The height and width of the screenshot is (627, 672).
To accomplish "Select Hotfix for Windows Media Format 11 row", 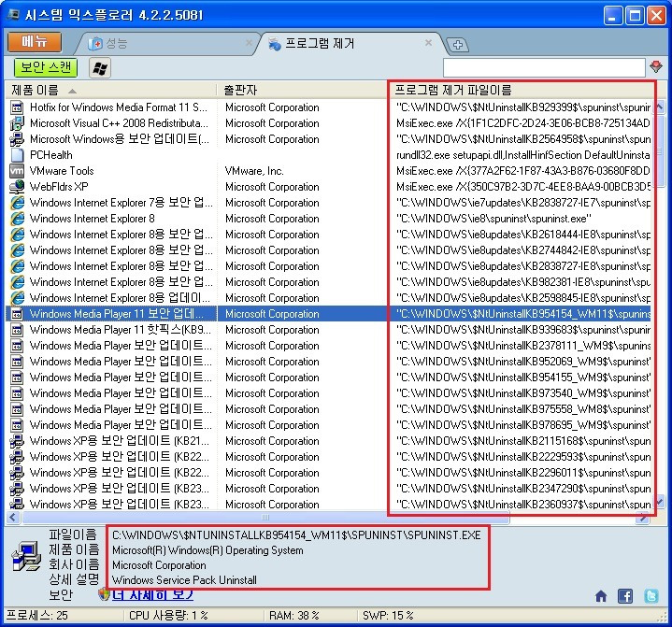I will point(119,107).
